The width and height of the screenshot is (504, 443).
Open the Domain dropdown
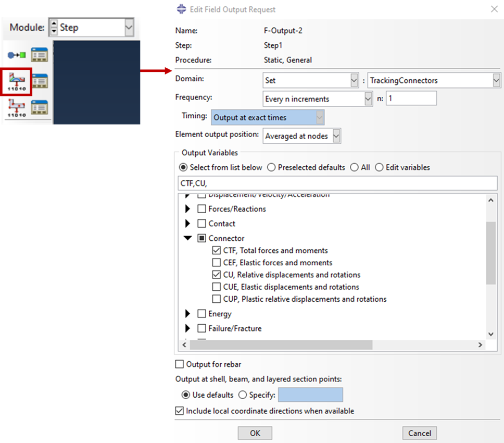355,80
